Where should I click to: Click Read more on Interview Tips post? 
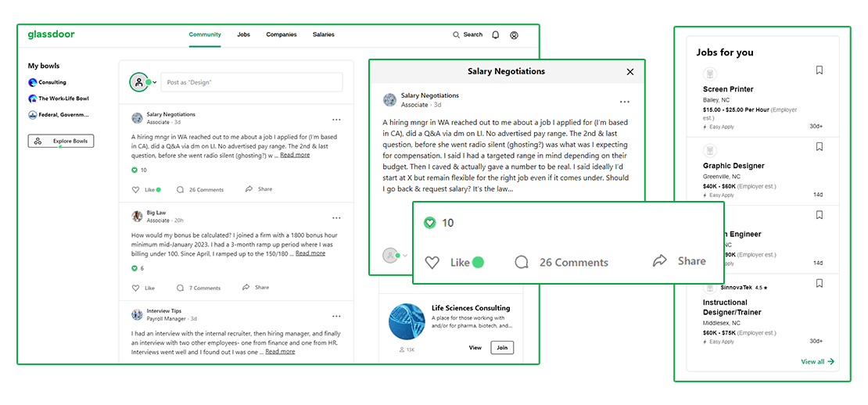(x=280, y=352)
